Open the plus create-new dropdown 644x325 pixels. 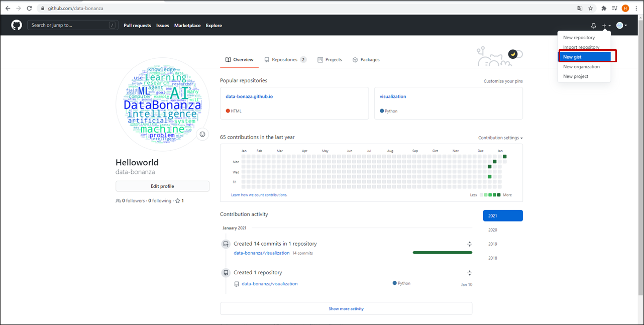point(606,26)
